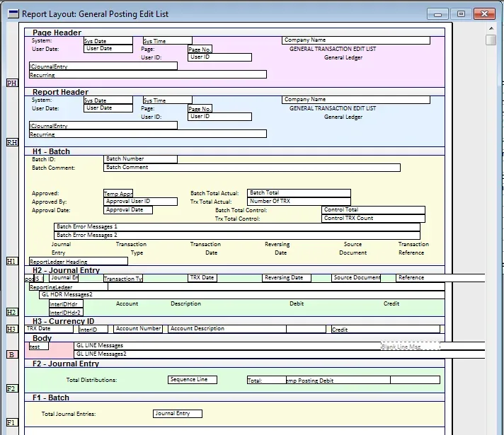504x435 pixels.
Task: Select the F1 batch footer section marker
Action: click(11, 422)
